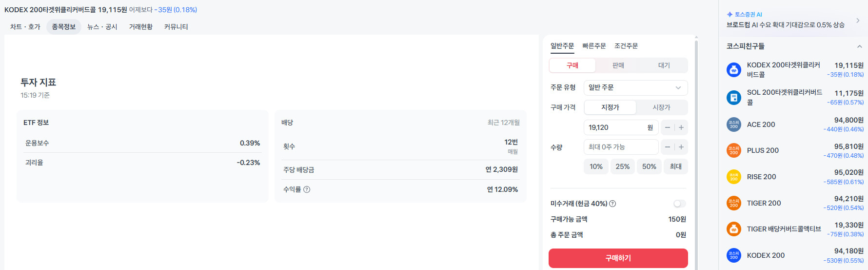Expand the 토스증권 AI news arrow
The image size is (868, 270).
click(x=858, y=21)
